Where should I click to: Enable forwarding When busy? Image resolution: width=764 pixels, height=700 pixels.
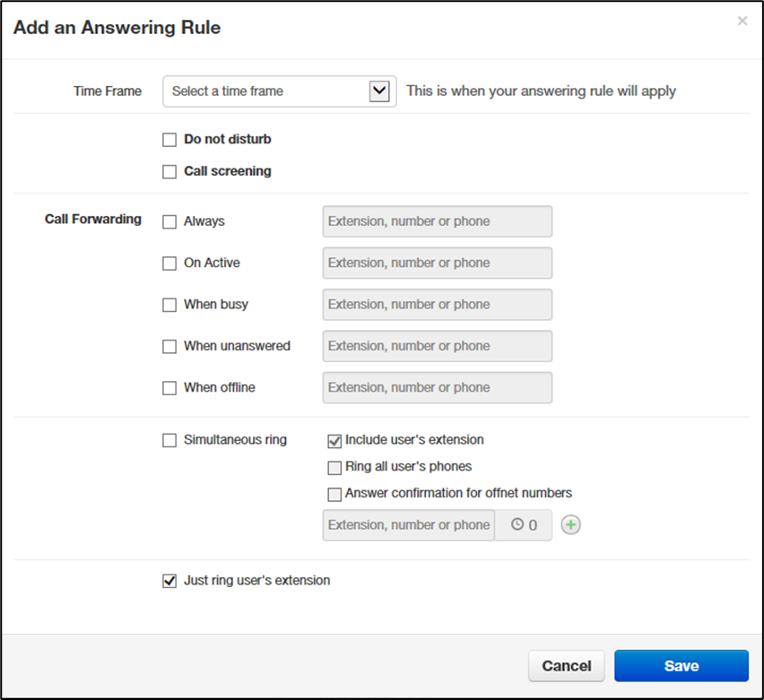tap(169, 305)
